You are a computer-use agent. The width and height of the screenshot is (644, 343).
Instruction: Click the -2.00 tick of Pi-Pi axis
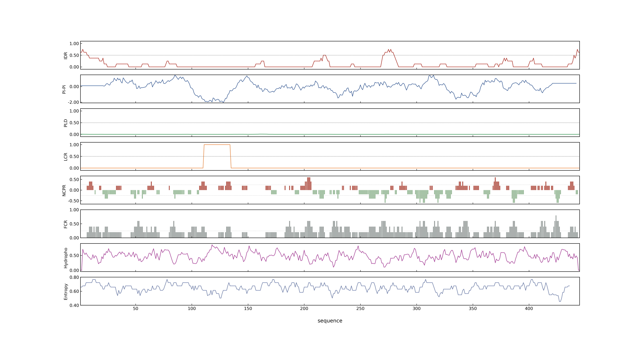pos(73,102)
